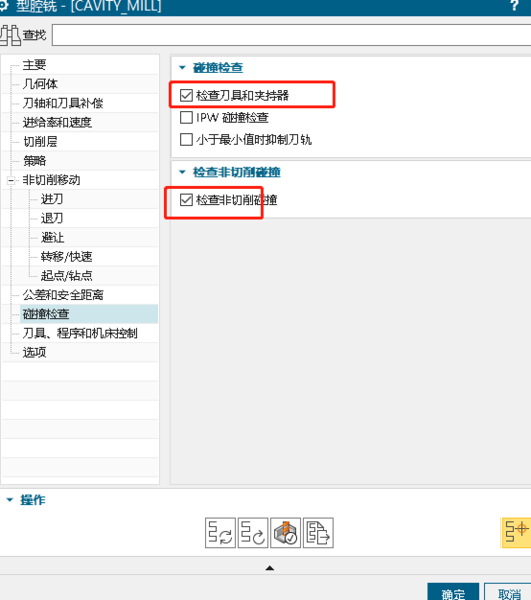Enable IPW 碰撞检查 checkbox
This screenshot has height=600, width=531.
click(186, 117)
